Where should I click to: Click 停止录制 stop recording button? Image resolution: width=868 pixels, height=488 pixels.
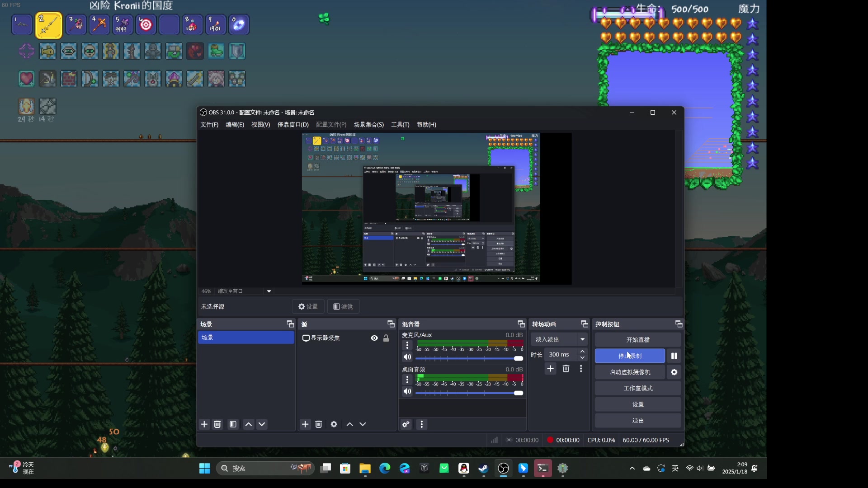tap(630, 356)
